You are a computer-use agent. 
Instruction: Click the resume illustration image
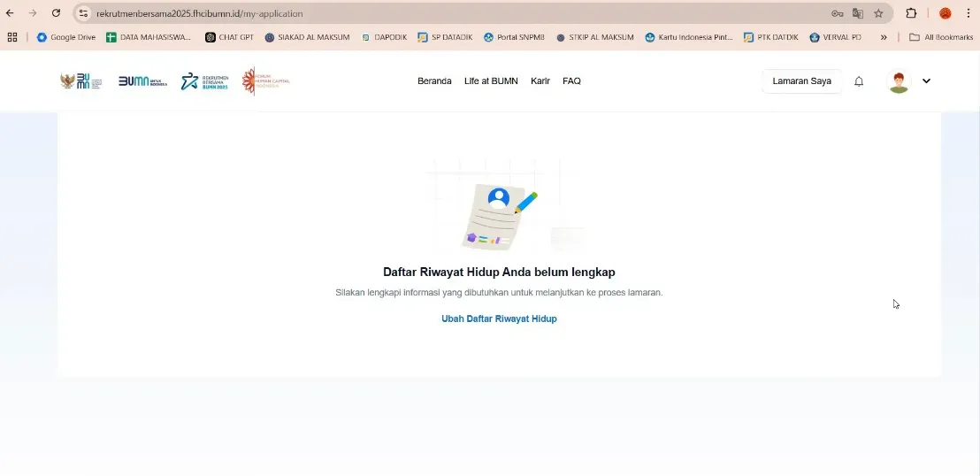(501, 217)
